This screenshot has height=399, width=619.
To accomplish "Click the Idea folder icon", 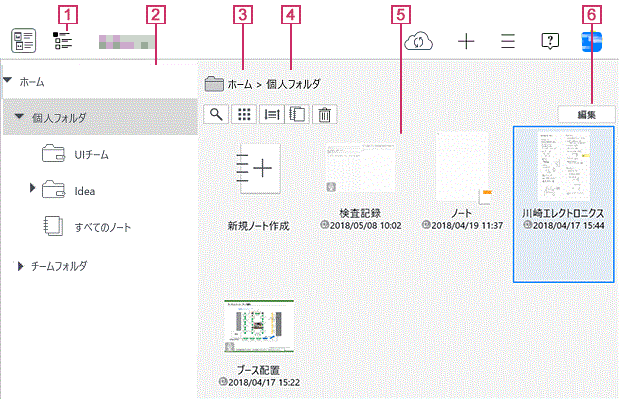I will pyautogui.click(x=53, y=189).
